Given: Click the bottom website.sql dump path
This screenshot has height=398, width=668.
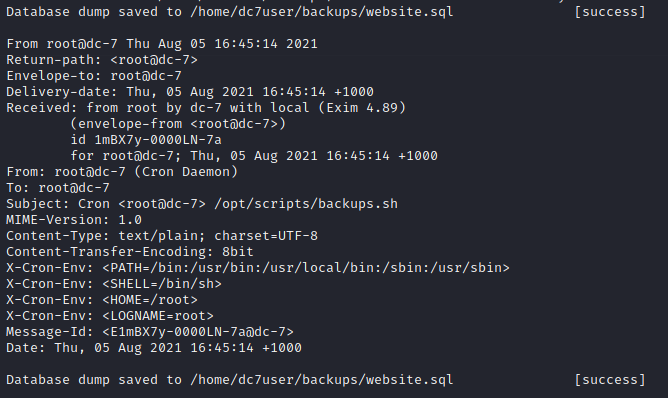Looking at the screenshot, I should 322,380.
